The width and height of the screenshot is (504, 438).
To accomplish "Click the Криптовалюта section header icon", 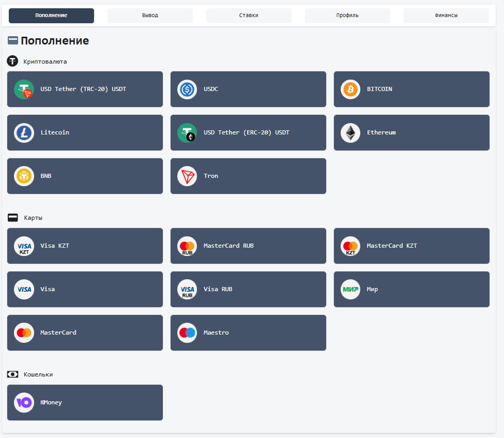I will [12, 61].
